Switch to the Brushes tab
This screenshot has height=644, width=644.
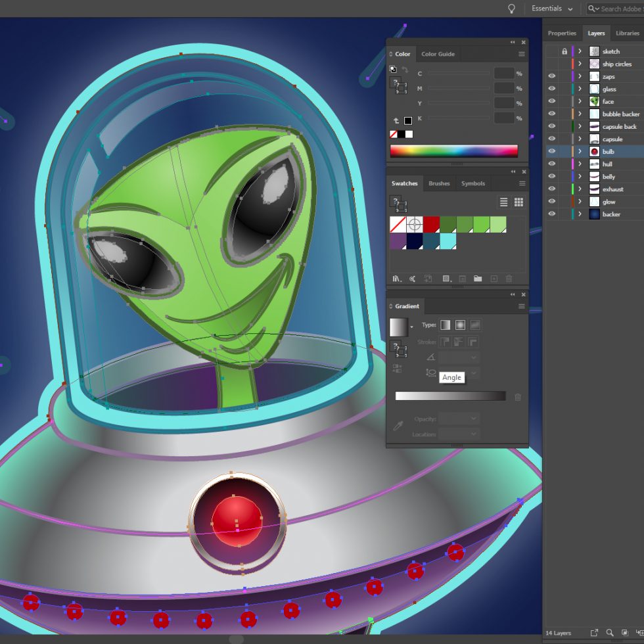coord(439,183)
